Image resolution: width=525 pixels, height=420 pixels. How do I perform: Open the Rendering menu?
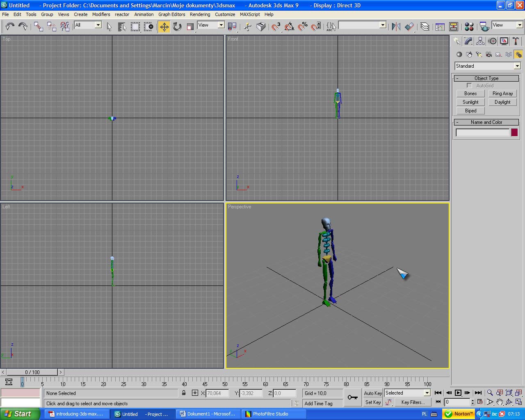click(200, 14)
